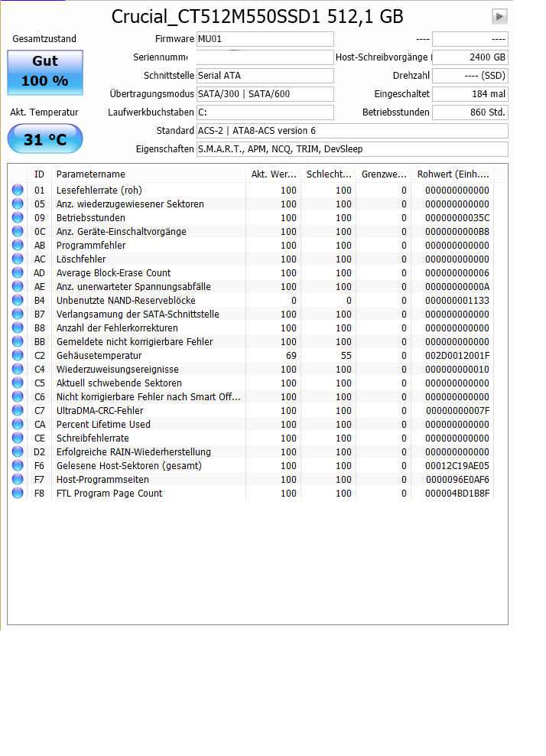Click the Betriebsstunden value 860 Std.

point(470,112)
